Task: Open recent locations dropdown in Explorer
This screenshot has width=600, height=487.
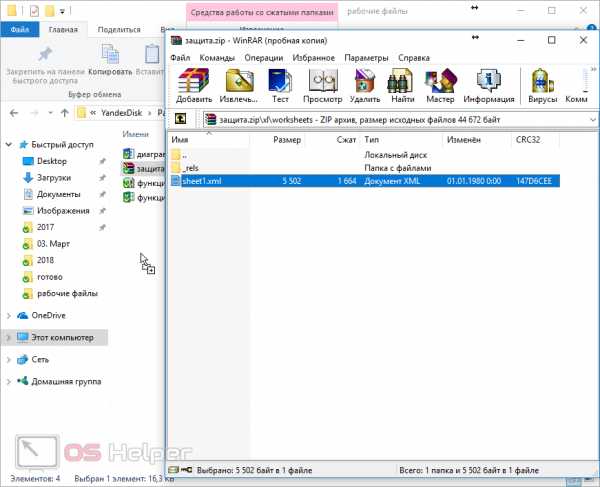Action: (50, 113)
